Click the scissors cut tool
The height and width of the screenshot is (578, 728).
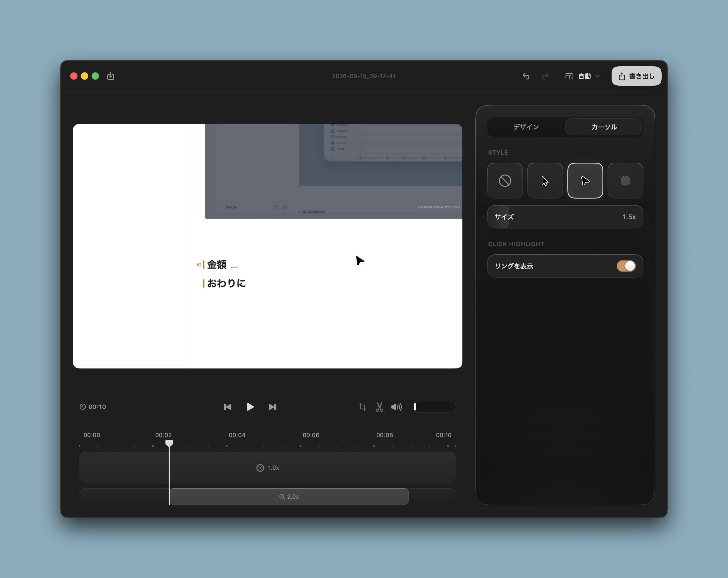(380, 407)
